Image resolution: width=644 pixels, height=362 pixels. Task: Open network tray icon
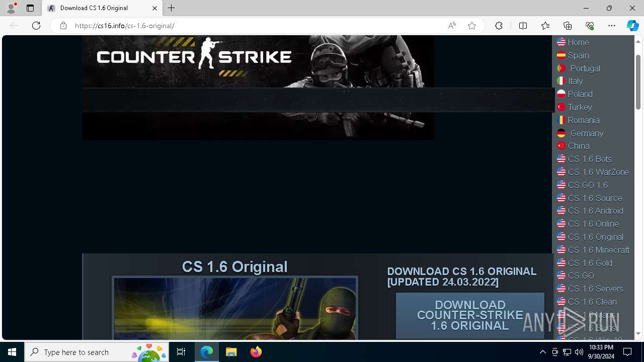pos(567,352)
